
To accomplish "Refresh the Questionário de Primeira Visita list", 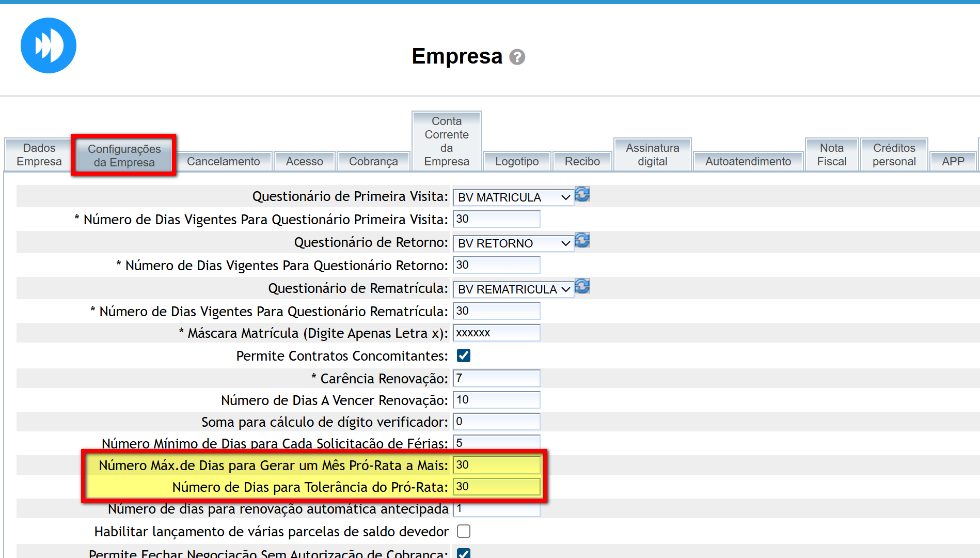I will tap(582, 194).
